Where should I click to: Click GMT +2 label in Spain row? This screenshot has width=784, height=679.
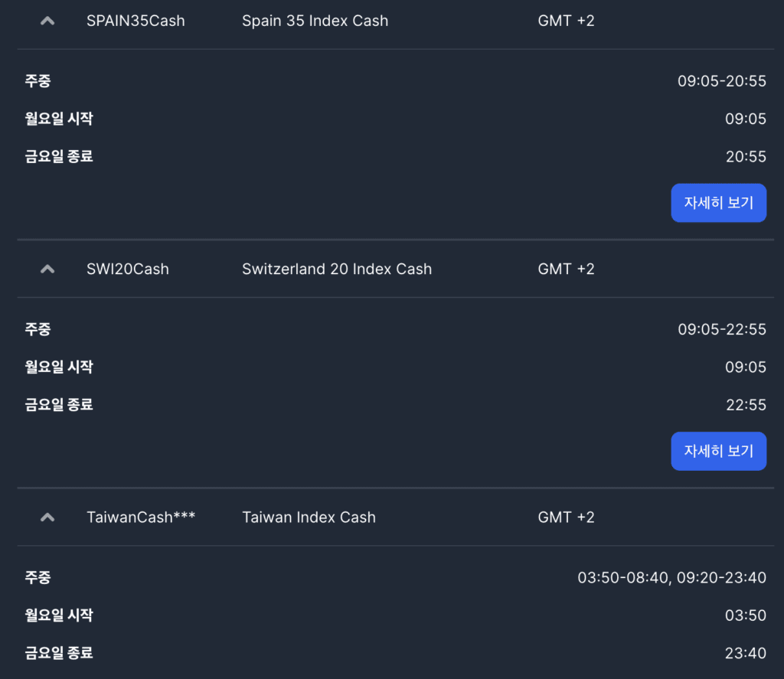566,21
